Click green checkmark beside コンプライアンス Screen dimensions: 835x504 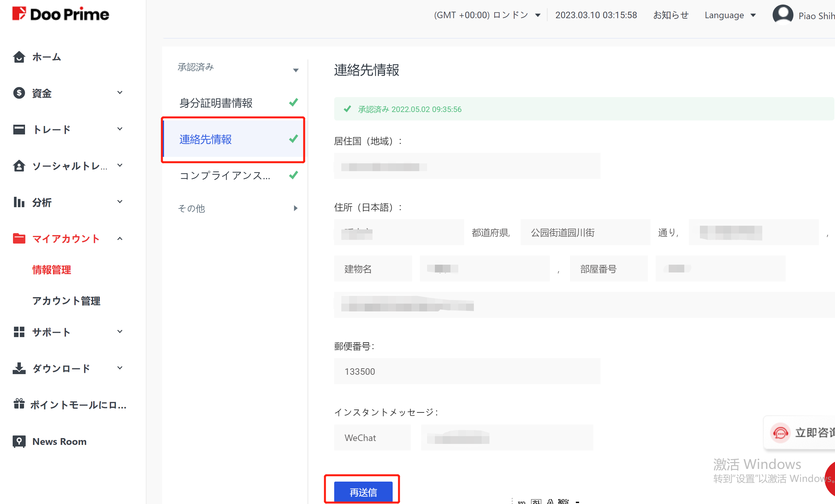(x=294, y=175)
